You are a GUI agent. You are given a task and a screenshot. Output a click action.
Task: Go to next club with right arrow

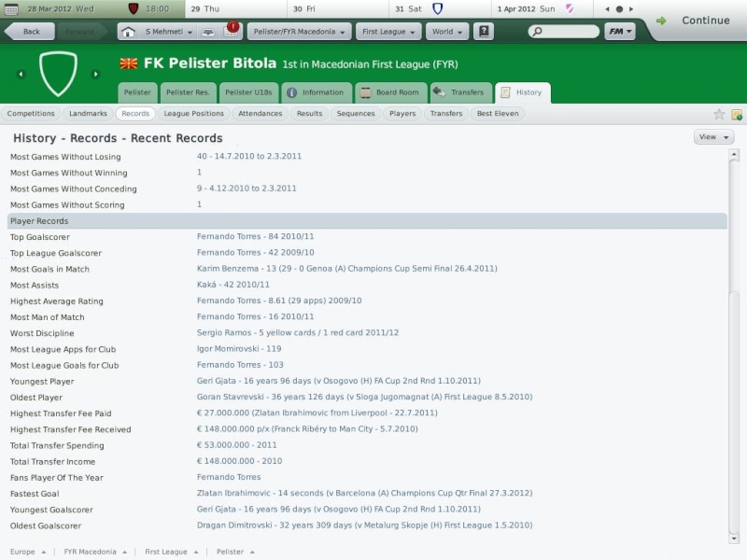coord(95,74)
